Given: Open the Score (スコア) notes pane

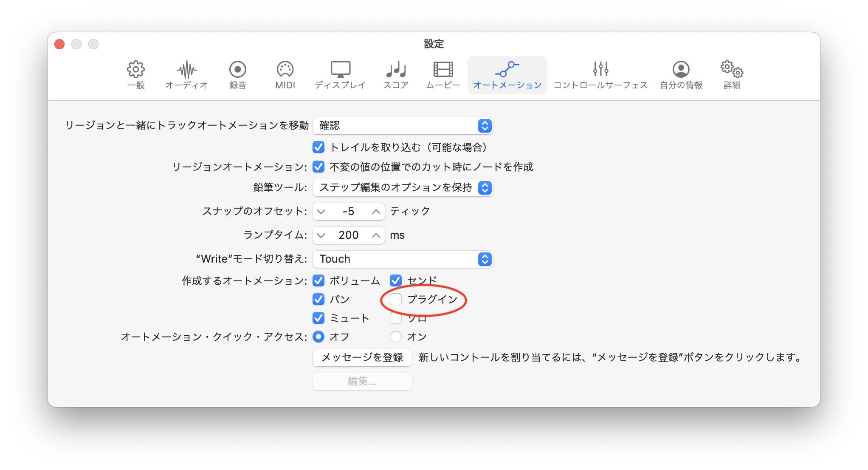Looking at the screenshot, I should 396,75.
